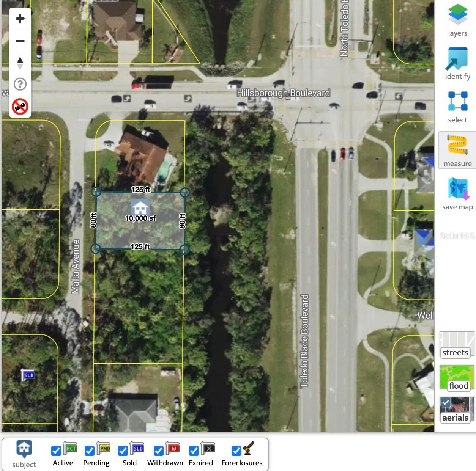The height and width of the screenshot is (471, 476).
Task: Uncheck the Active listings checkbox
Action: [x=56, y=451]
